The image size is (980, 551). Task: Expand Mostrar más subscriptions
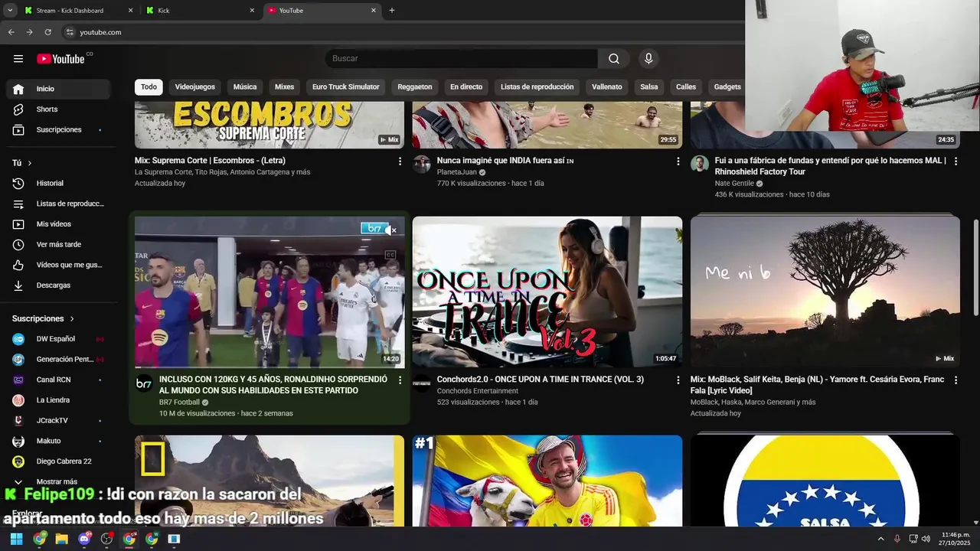click(60, 482)
